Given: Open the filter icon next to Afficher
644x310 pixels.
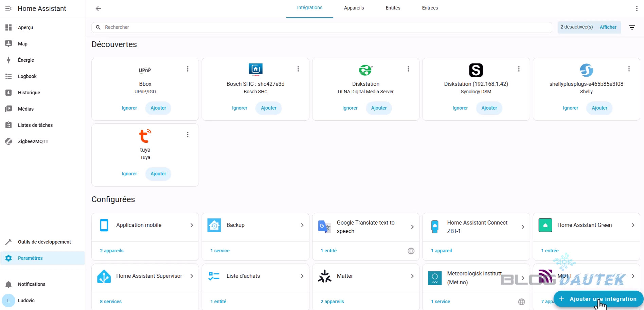Looking at the screenshot, I should pos(632,27).
